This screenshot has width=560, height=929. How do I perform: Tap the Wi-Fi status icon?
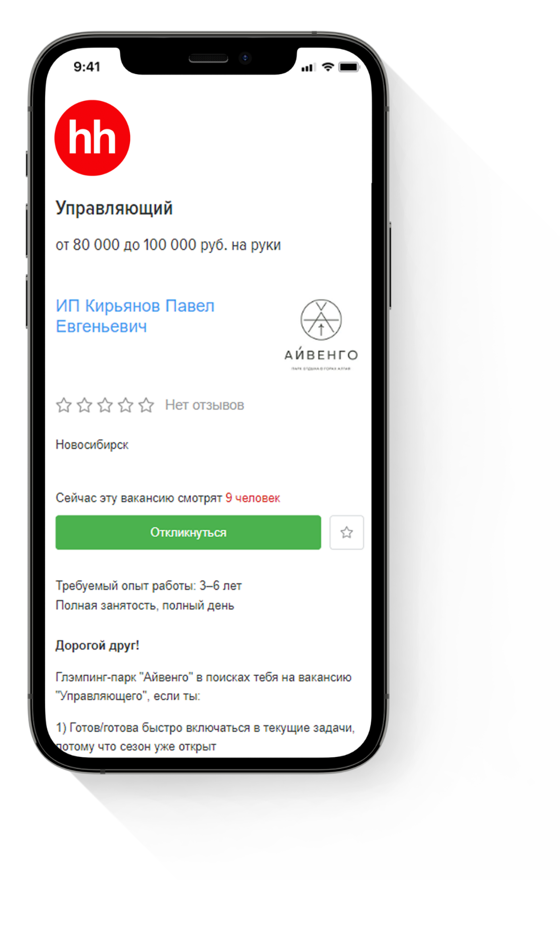click(328, 67)
